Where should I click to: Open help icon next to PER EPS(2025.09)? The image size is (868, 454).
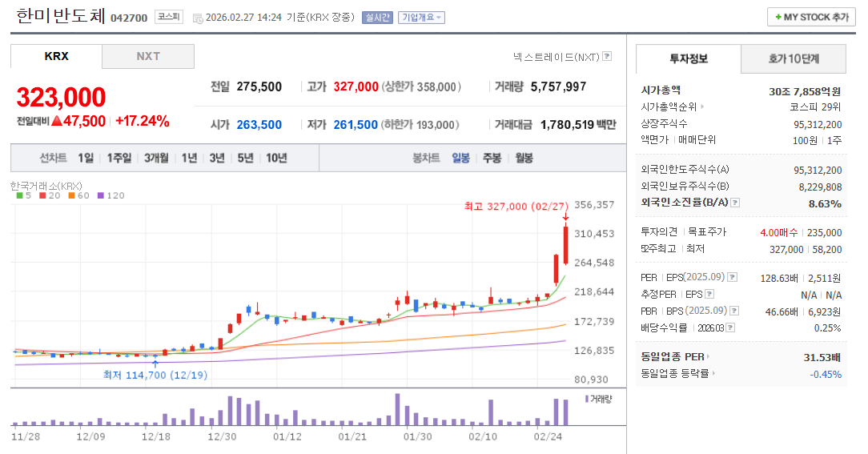click(x=733, y=277)
